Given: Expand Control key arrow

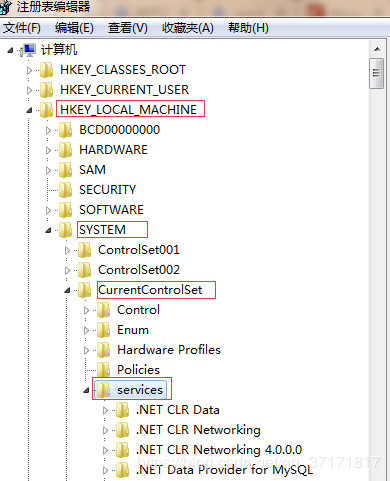Looking at the screenshot, I should (86, 310).
